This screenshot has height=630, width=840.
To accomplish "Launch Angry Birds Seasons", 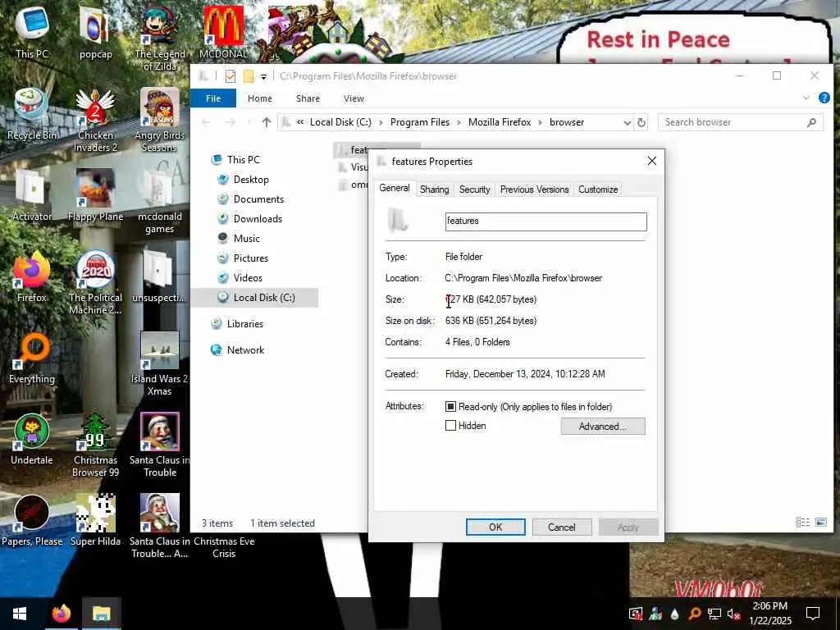I will tap(160, 121).
